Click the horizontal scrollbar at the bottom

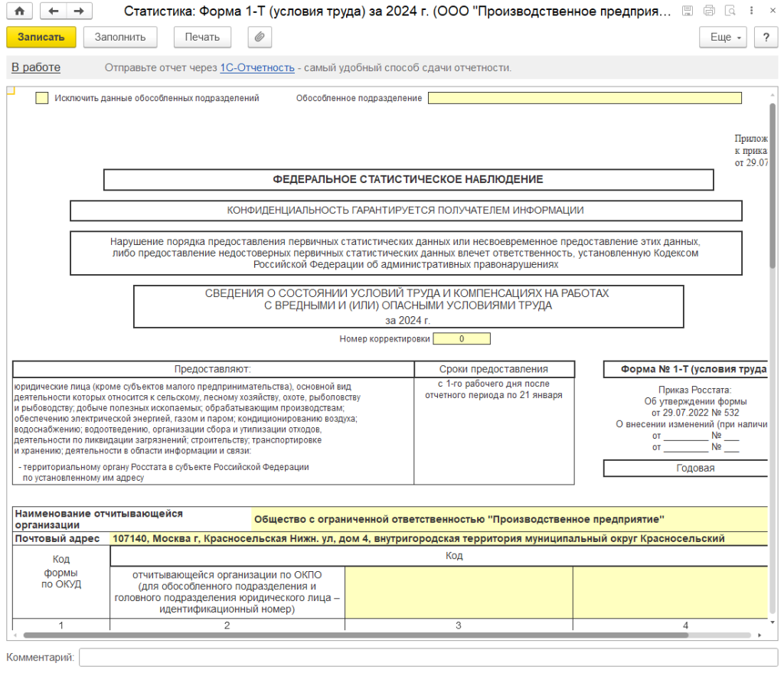click(383, 635)
